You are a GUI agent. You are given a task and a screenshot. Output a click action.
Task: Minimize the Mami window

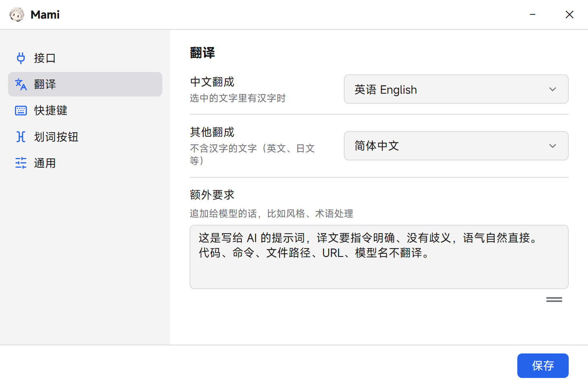[x=533, y=14]
